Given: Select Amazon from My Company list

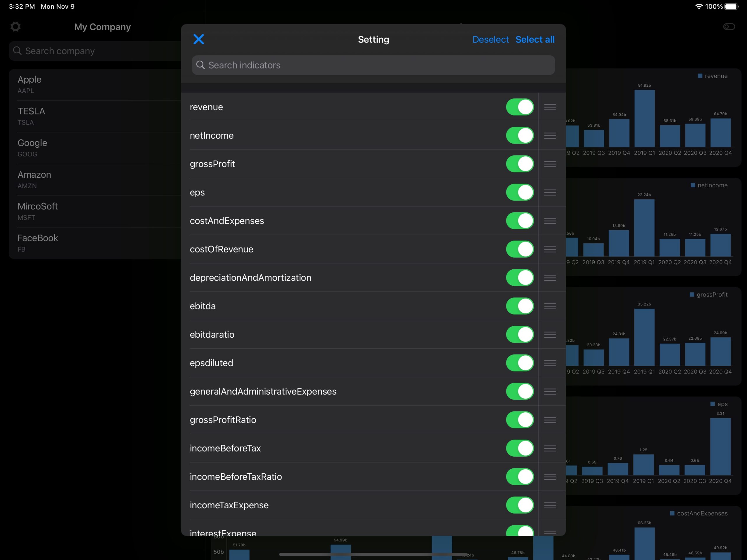Looking at the screenshot, I should click(x=95, y=180).
